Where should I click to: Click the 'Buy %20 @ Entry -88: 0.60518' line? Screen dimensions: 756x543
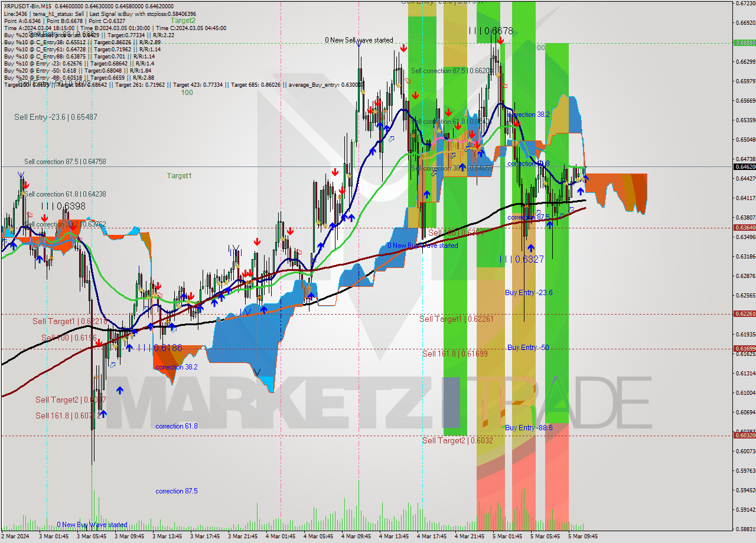click(79, 77)
